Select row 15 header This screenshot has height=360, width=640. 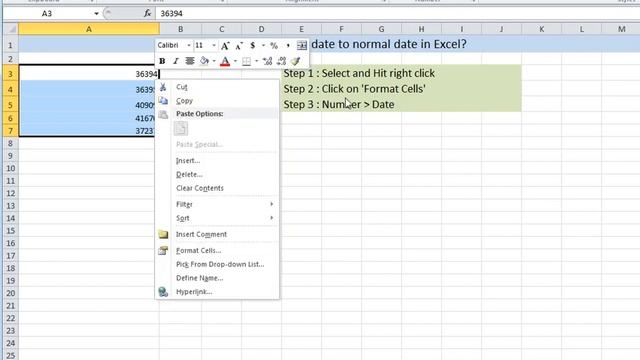11,231
